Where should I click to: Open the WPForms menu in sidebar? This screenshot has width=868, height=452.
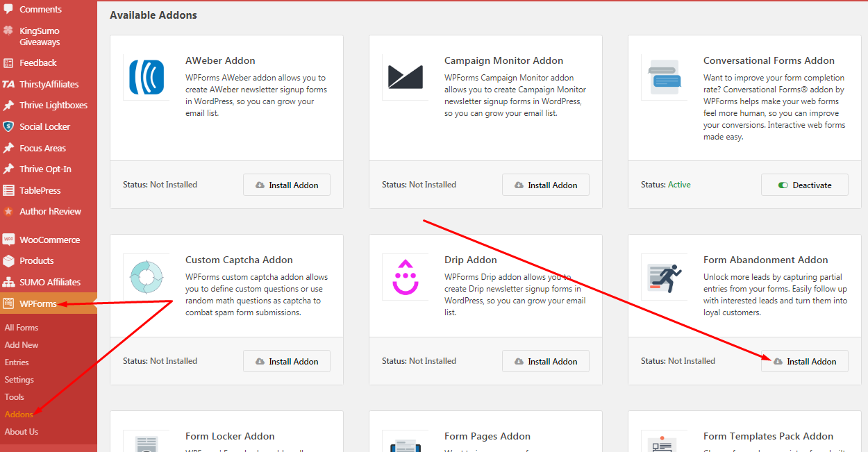point(37,303)
